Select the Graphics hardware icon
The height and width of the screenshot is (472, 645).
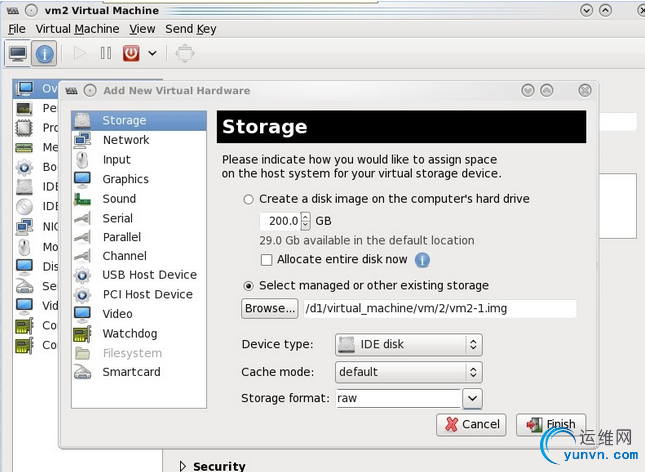pos(83,179)
